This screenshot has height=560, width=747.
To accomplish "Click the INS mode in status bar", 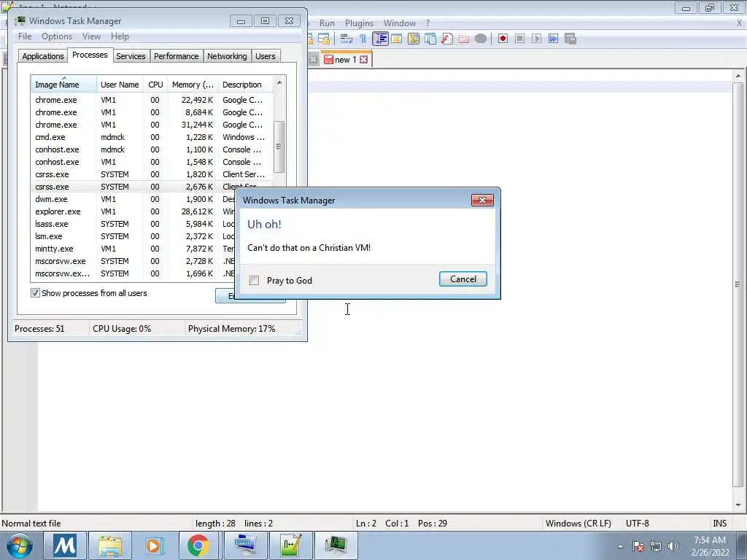I will click(x=720, y=524).
